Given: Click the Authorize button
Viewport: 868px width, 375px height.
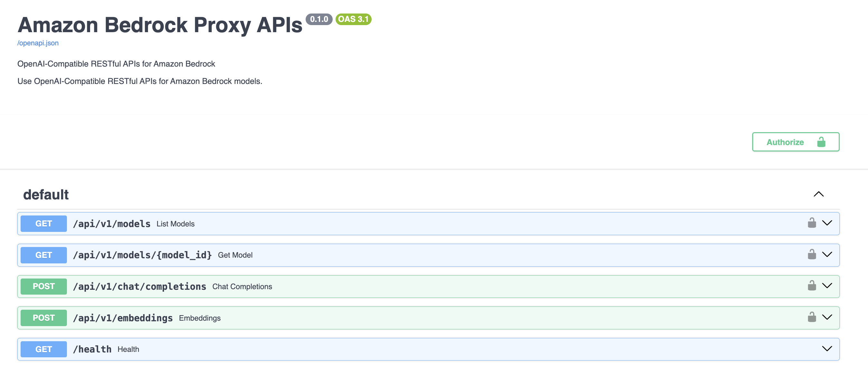Looking at the screenshot, I should tap(795, 142).
